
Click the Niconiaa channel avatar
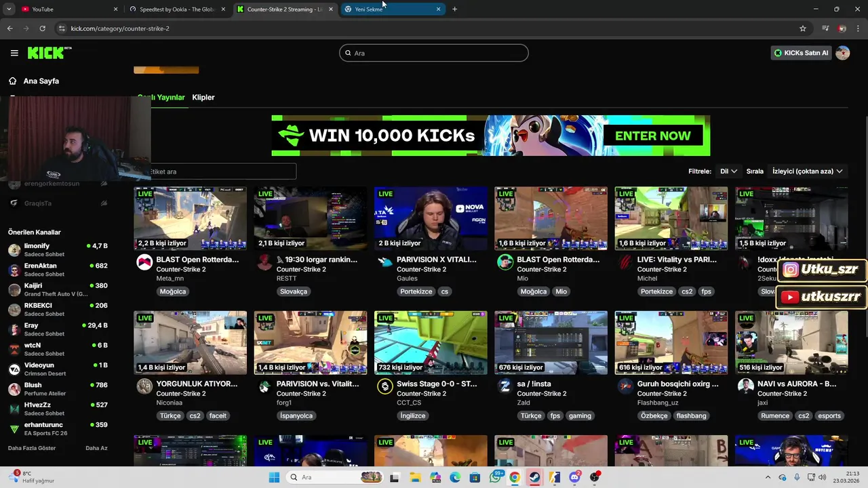click(x=144, y=386)
